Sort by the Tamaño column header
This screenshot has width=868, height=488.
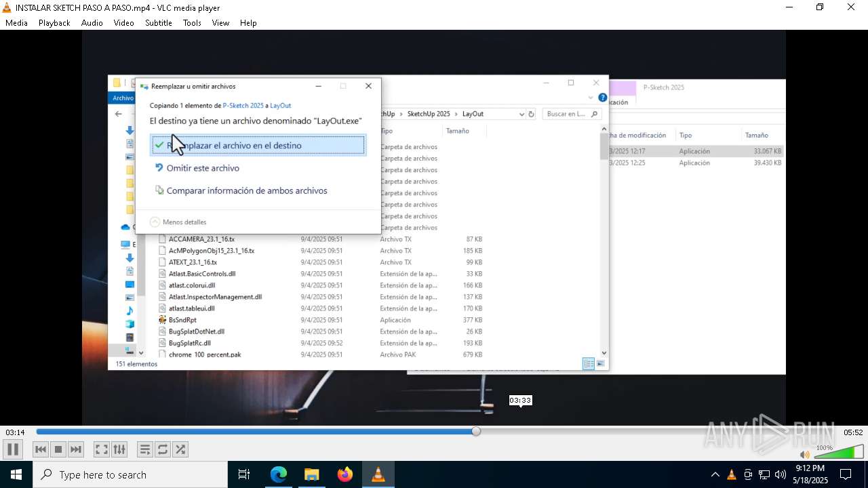coord(458,131)
